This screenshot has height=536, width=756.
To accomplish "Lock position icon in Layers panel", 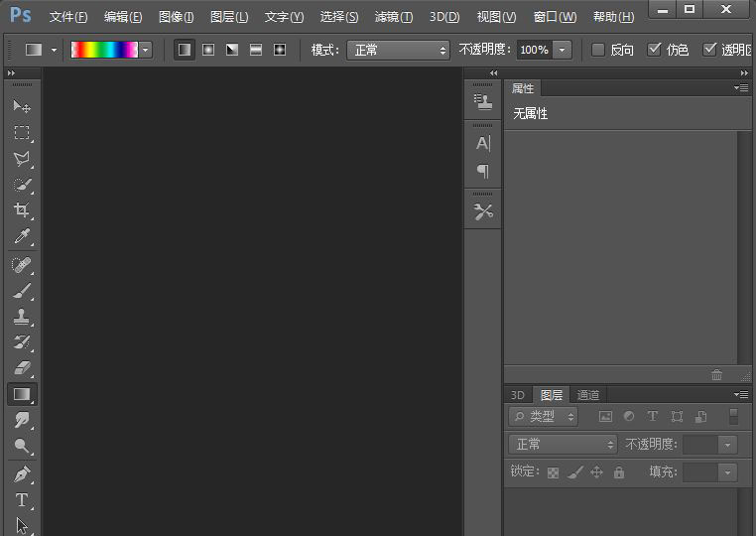I will tap(597, 471).
